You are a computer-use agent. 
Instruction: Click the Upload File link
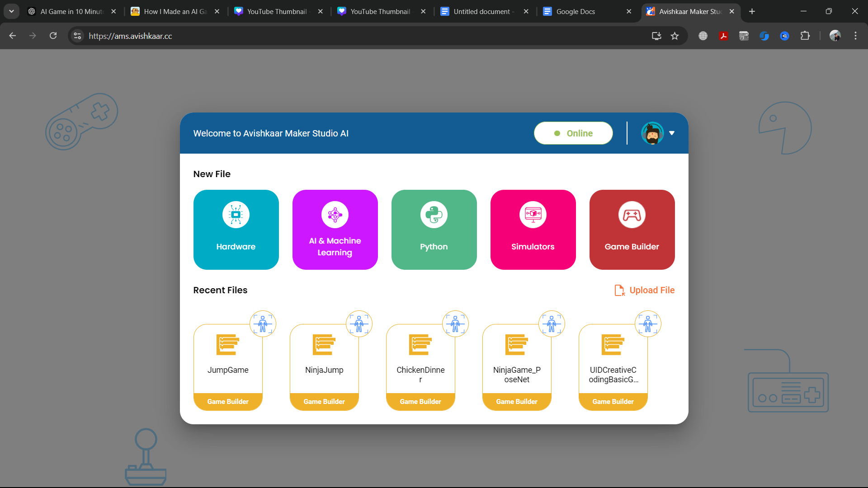coord(645,290)
